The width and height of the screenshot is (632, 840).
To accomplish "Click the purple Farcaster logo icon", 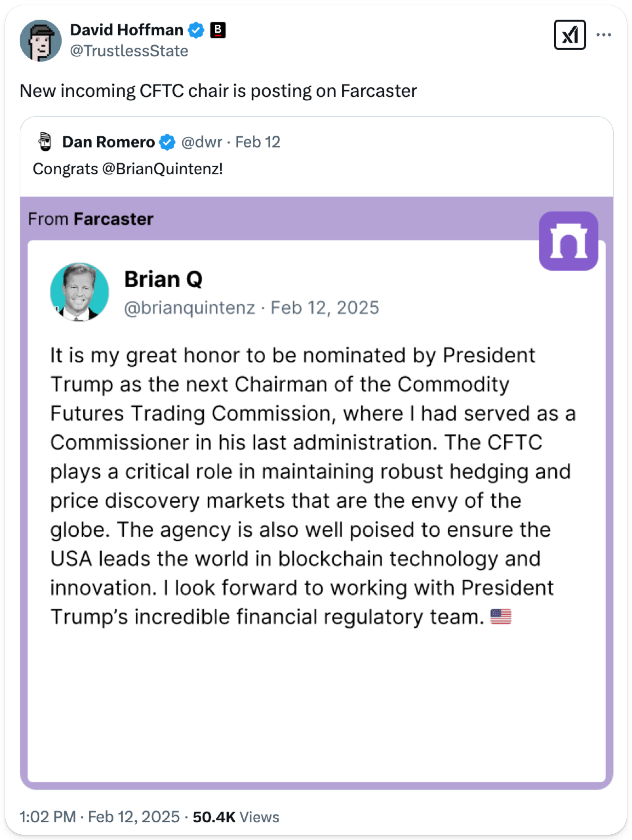I will (x=568, y=241).
